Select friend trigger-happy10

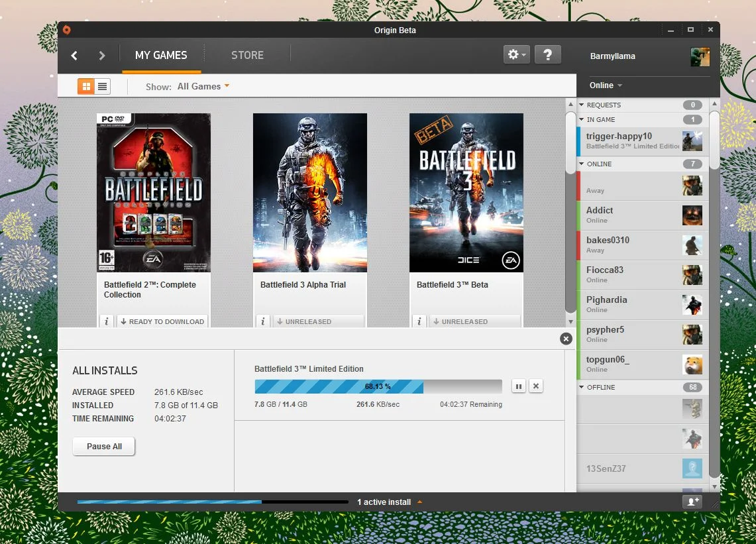643,141
